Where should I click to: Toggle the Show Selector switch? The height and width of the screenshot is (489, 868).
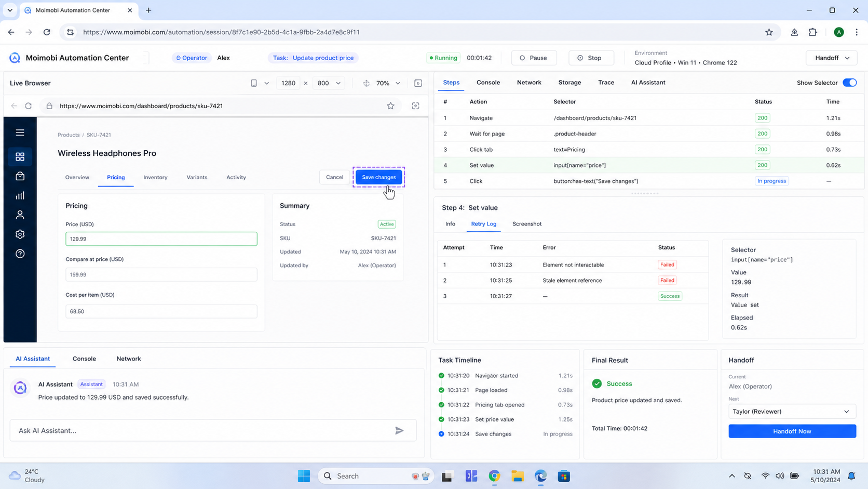click(x=849, y=83)
